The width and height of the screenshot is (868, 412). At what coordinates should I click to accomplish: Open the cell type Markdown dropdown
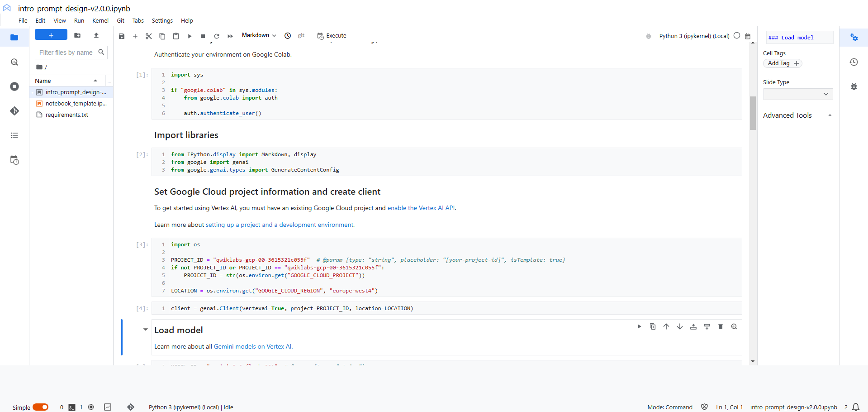pos(259,35)
